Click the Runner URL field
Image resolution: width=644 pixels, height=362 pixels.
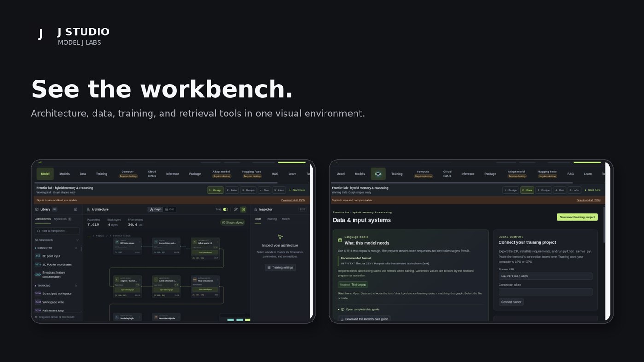point(545,276)
